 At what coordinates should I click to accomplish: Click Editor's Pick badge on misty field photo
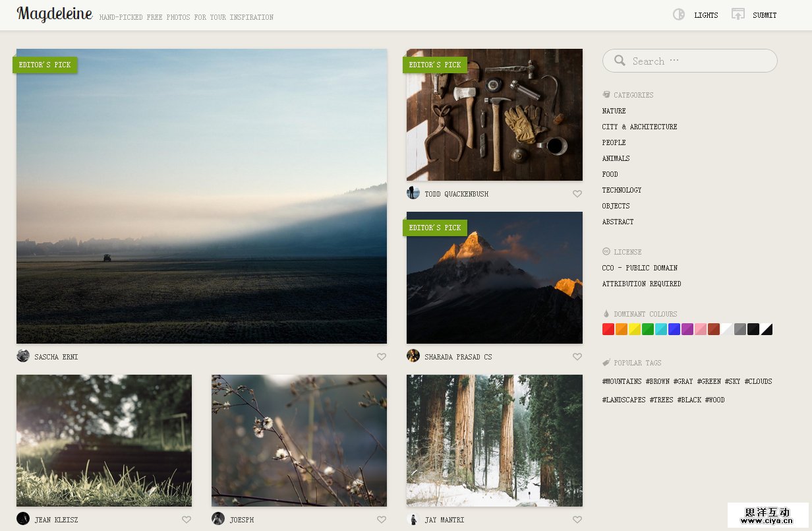click(45, 65)
